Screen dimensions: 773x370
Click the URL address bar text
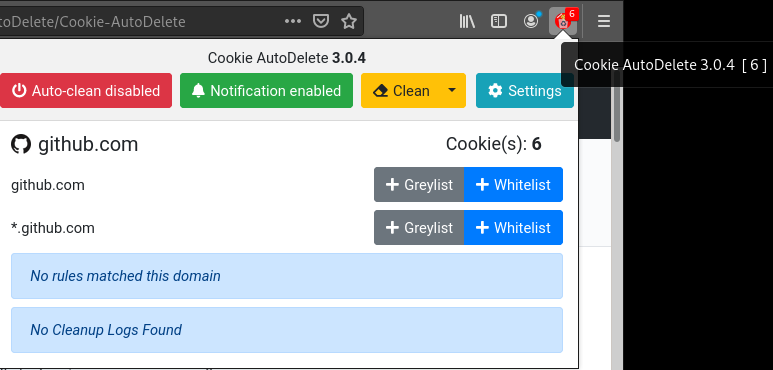click(93, 22)
